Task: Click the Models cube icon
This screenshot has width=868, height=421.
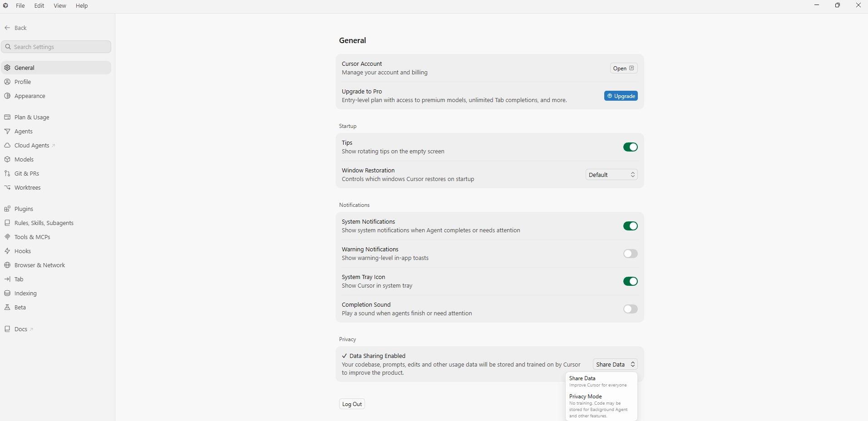Action: tap(7, 159)
